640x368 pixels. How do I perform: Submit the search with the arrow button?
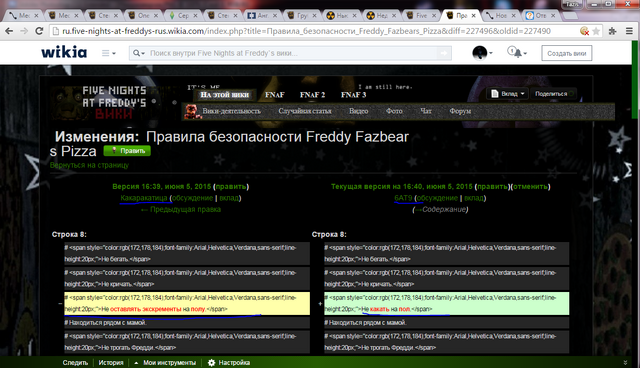tap(444, 53)
